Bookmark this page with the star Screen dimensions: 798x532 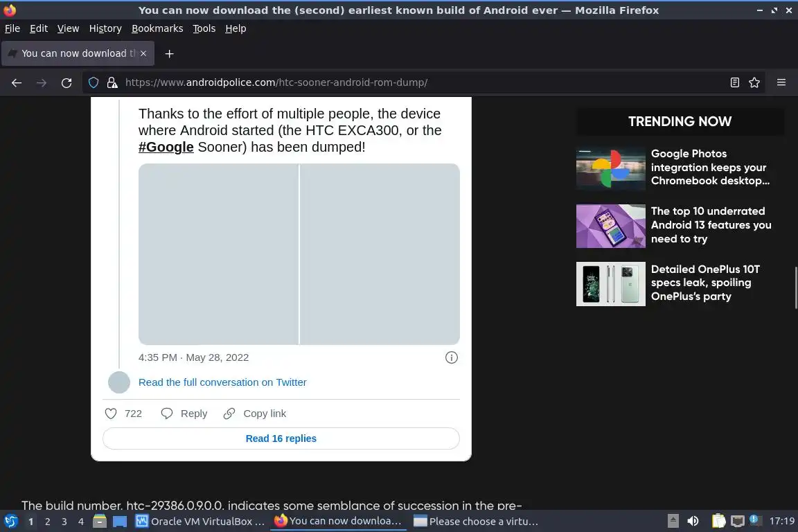point(754,82)
